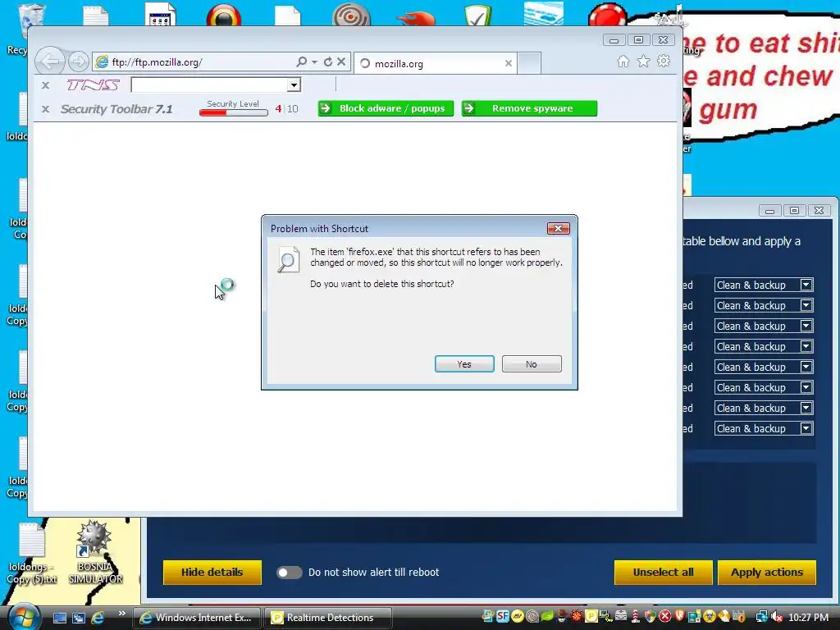Click the spiral tray icon
Image resolution: width=840 pixels, height=630 pixels.
tap(532, 617)
